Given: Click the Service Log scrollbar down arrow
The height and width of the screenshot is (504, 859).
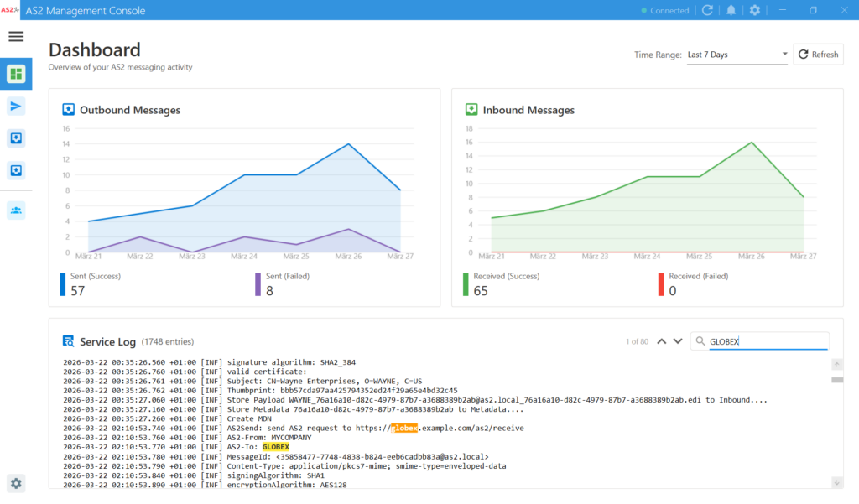Looking at the screenshot, I should tap(836, 482).
